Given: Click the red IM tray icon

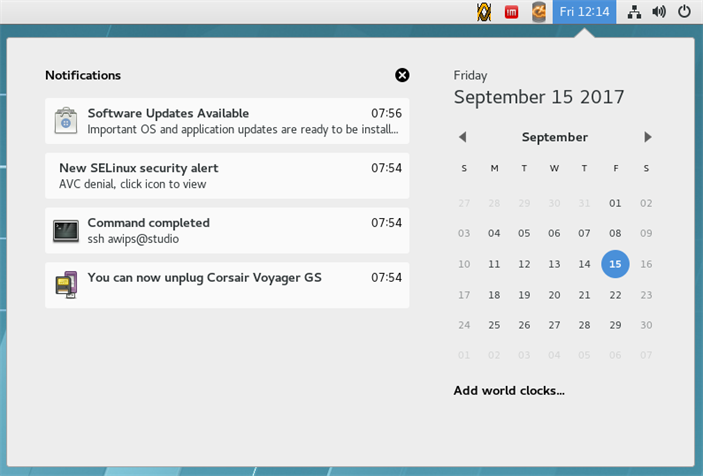Looking at the screenshot, I should (511, 12).
